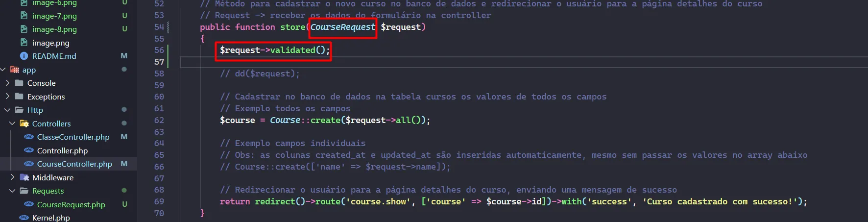Click the image-8.png file icon
Viewport: 868px width, 222px height.
pyautogui.click(x=24, y=29)
